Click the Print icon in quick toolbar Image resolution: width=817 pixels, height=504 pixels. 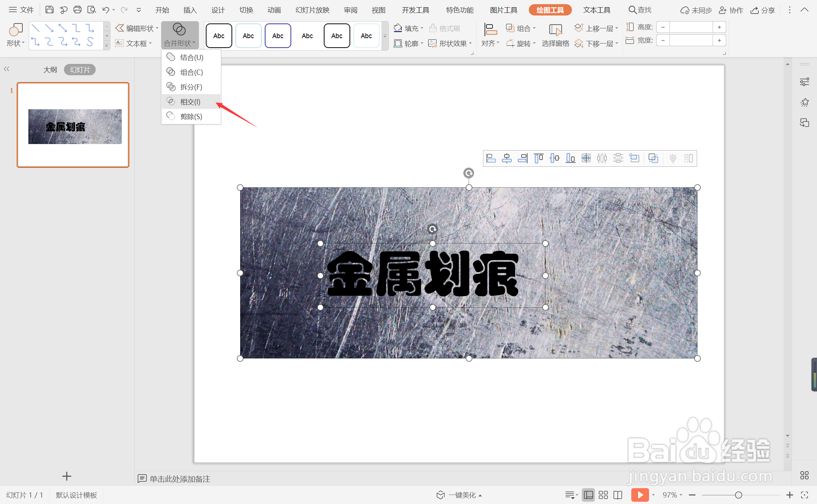pos(78,10)
